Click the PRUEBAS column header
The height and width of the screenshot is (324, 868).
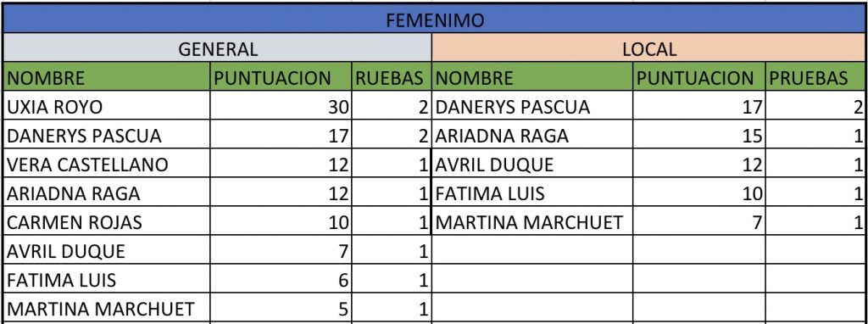815,77
